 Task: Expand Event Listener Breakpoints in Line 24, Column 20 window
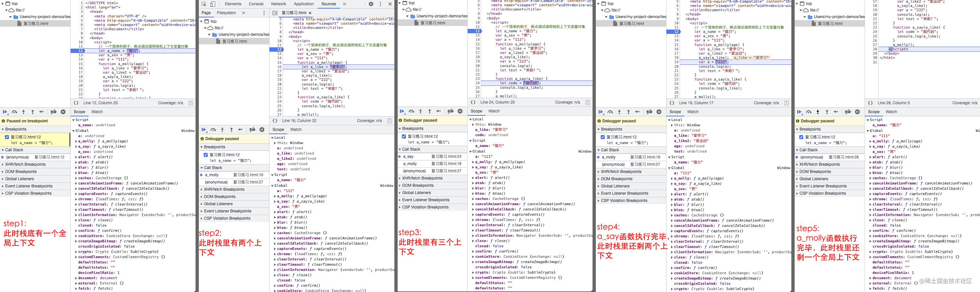432,200
